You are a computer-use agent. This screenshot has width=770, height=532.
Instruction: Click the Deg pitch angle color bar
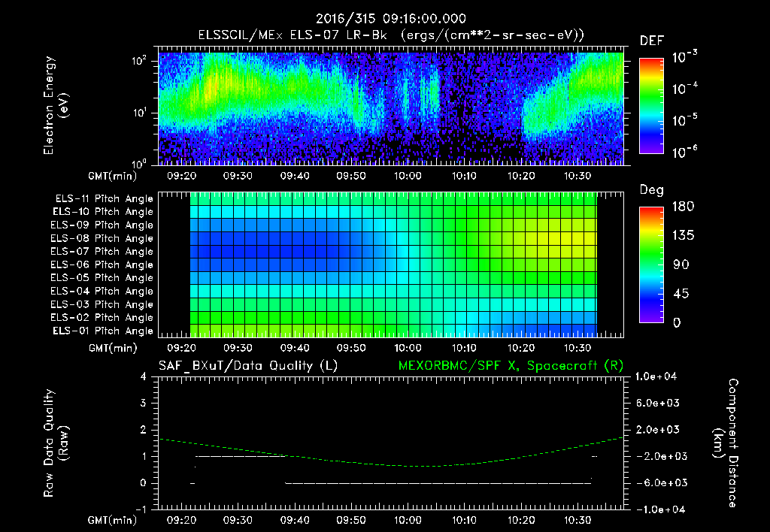click(x=651, y=265)
